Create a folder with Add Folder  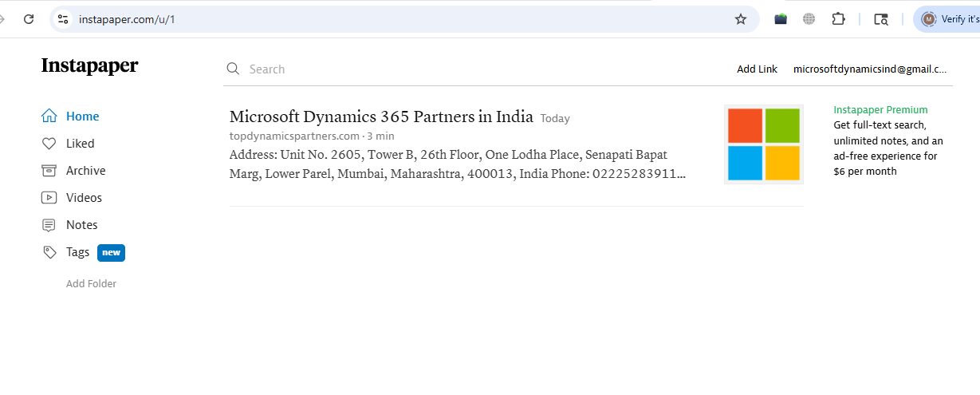91,284
